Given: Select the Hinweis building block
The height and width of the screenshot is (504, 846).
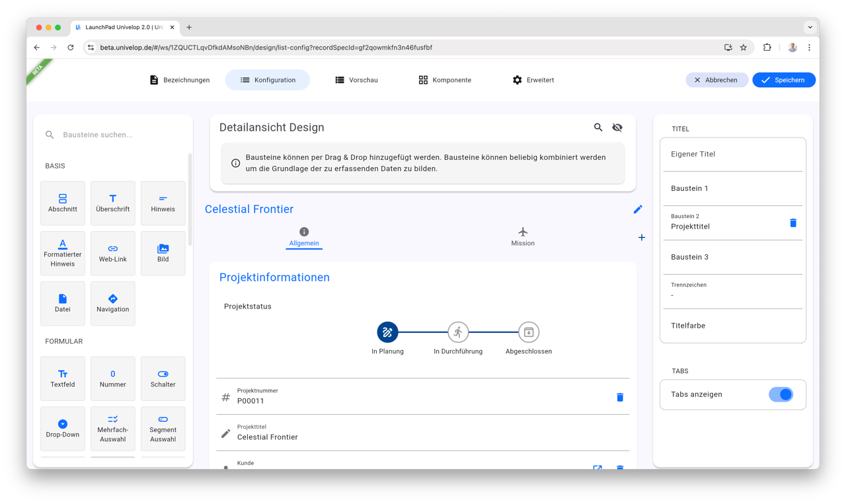Looking at the screenshot, I should pyautogui.click(x=163, y=203).
